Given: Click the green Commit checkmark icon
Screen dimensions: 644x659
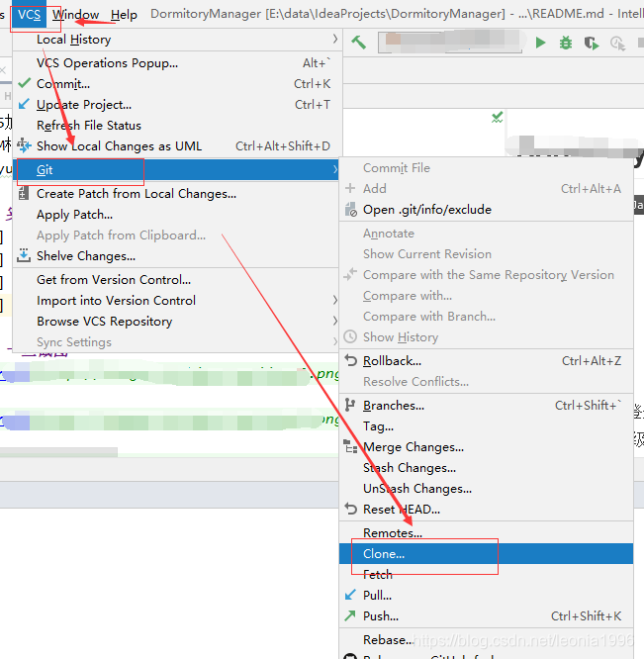Looking at the screenshot, I should pos(25,83).
